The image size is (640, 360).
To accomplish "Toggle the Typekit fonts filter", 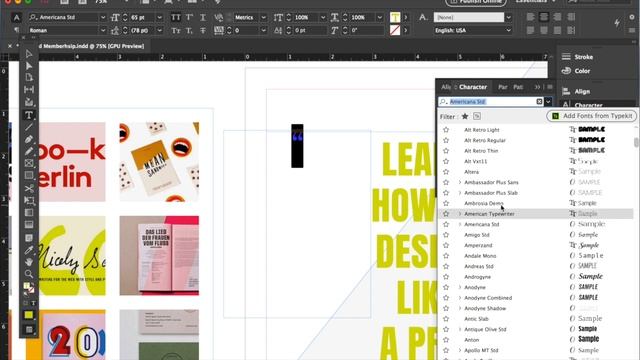I will [x=477, y=116].
